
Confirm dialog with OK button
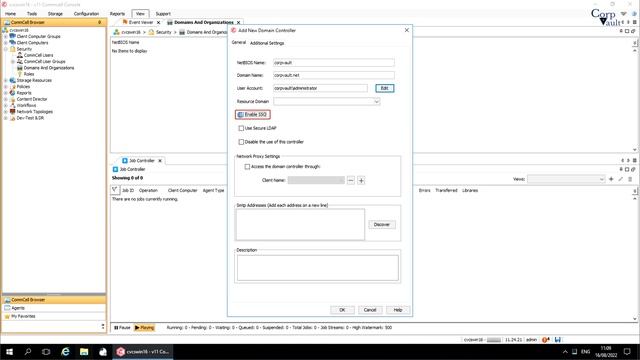click(x=342, y=310)
